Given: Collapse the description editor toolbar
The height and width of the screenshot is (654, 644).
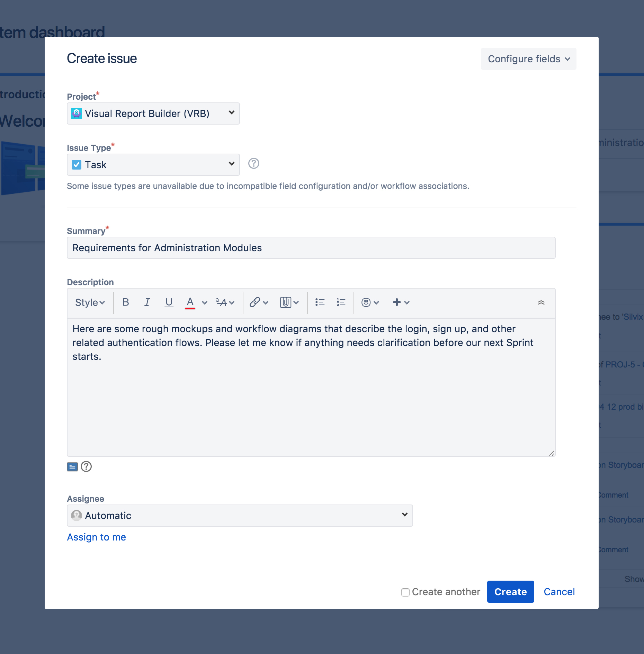Looking at the screenshot, I should click(541, 302).
